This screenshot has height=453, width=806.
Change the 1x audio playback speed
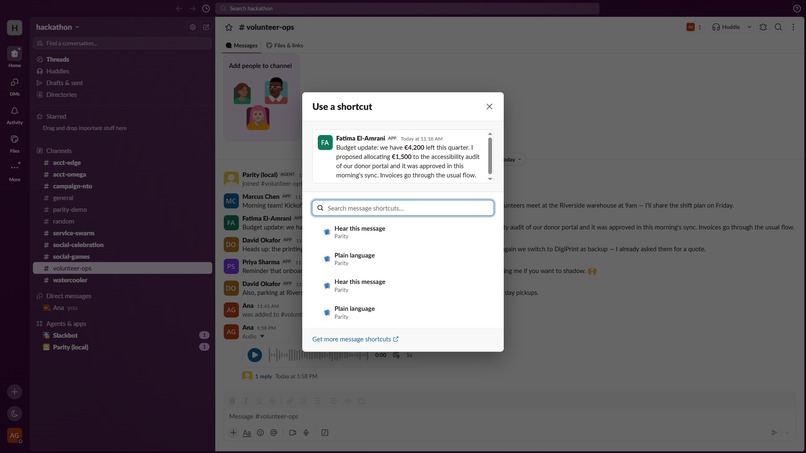pos(409,355)
